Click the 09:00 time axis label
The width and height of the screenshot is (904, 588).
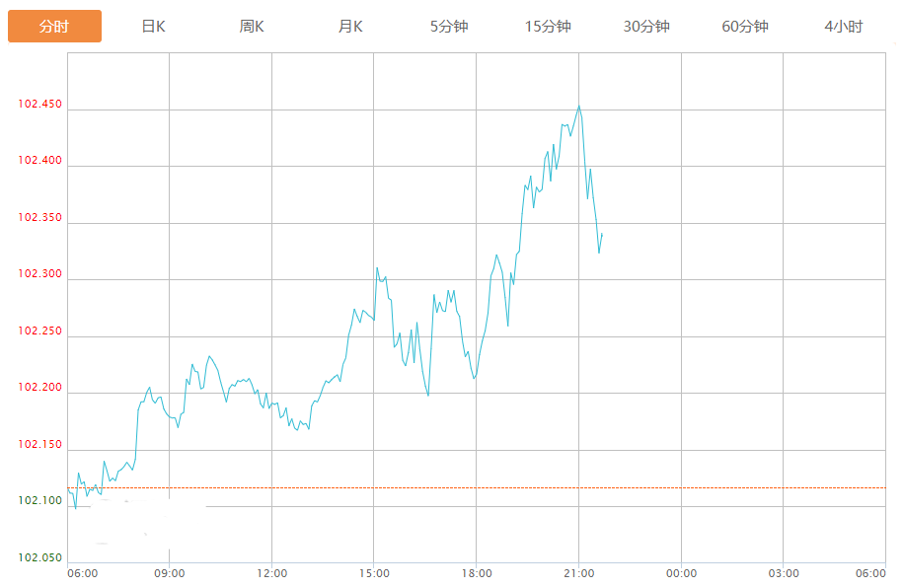(170, 573)
